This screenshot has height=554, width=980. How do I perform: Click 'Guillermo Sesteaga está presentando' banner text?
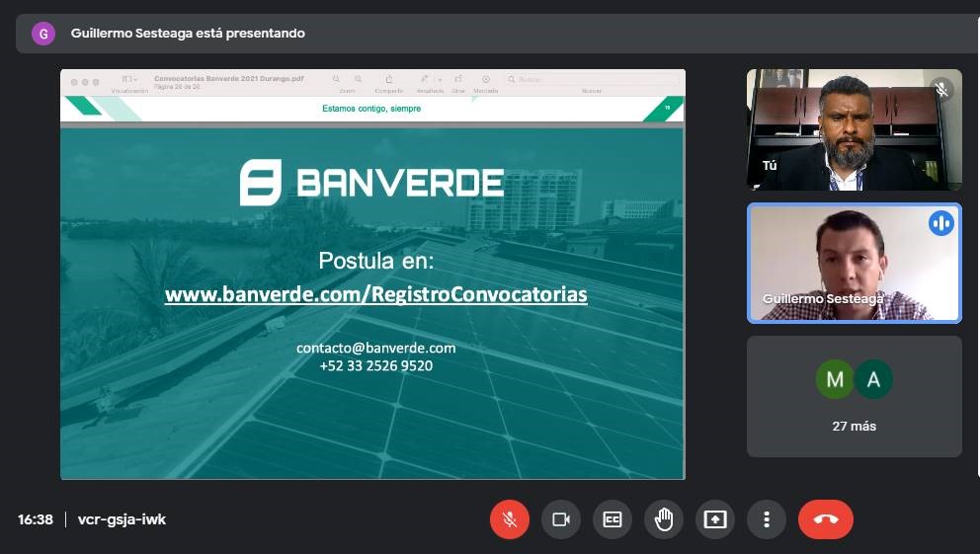coord(188,34)
